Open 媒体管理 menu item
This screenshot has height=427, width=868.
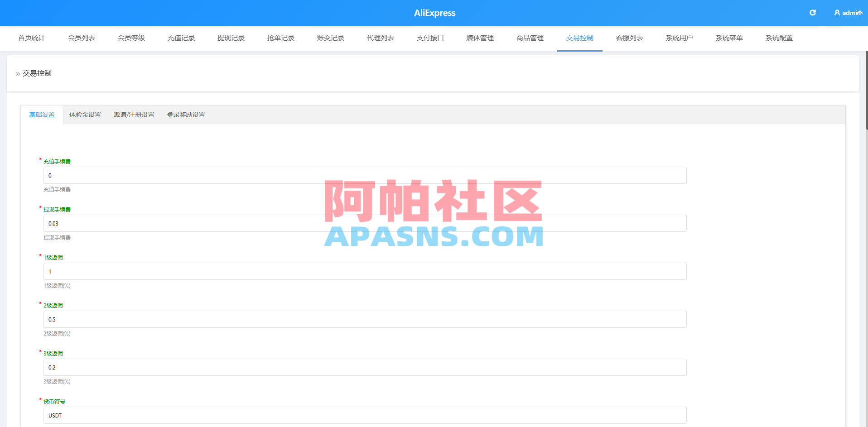click(x=480, y=38)
